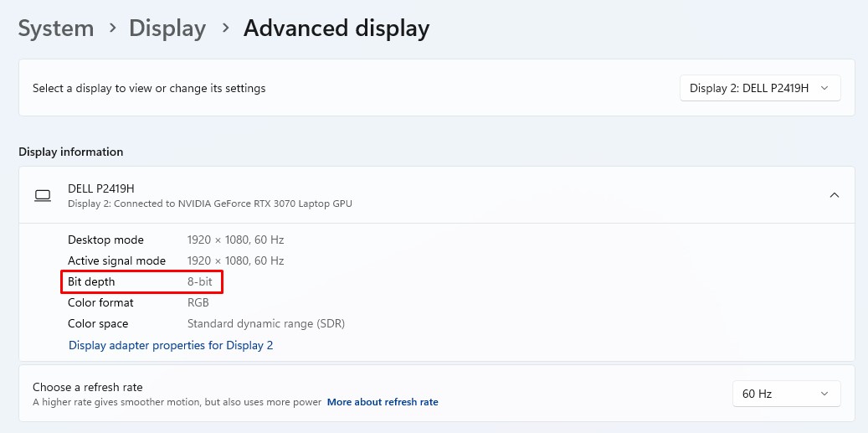Open the 60 Hz refresh rate dropdown

click(x=786, y=394)
